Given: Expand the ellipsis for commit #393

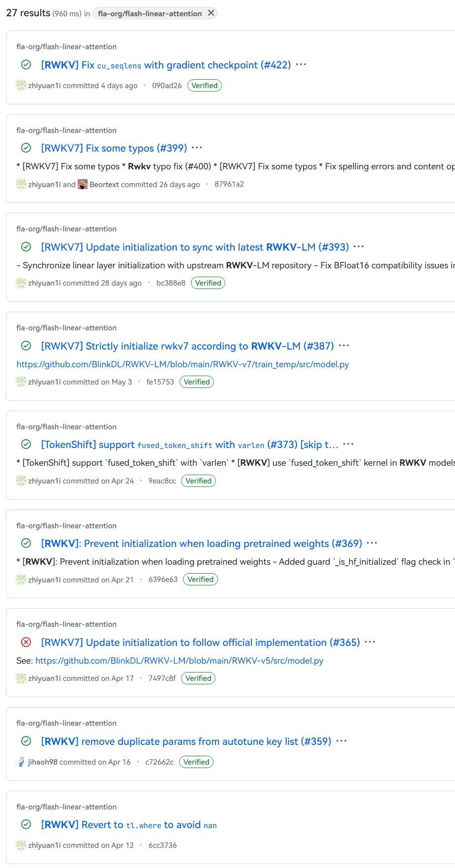Looking at the screenshot, I should coord(359,247).
